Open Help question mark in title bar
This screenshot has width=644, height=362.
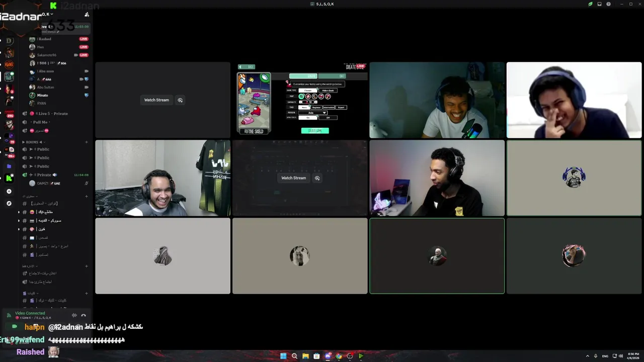point(608,4)
